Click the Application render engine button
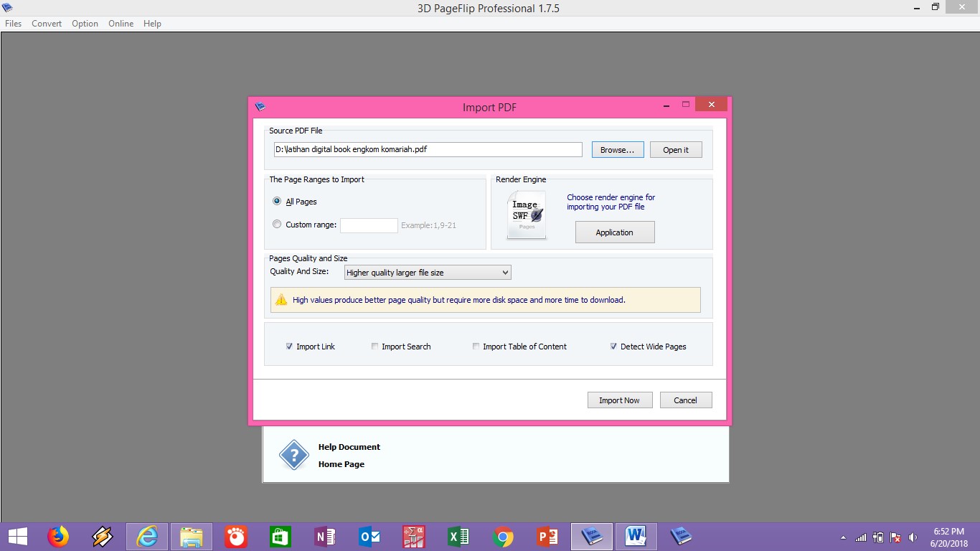Screen dimensions: 980x551 point(615,232)
